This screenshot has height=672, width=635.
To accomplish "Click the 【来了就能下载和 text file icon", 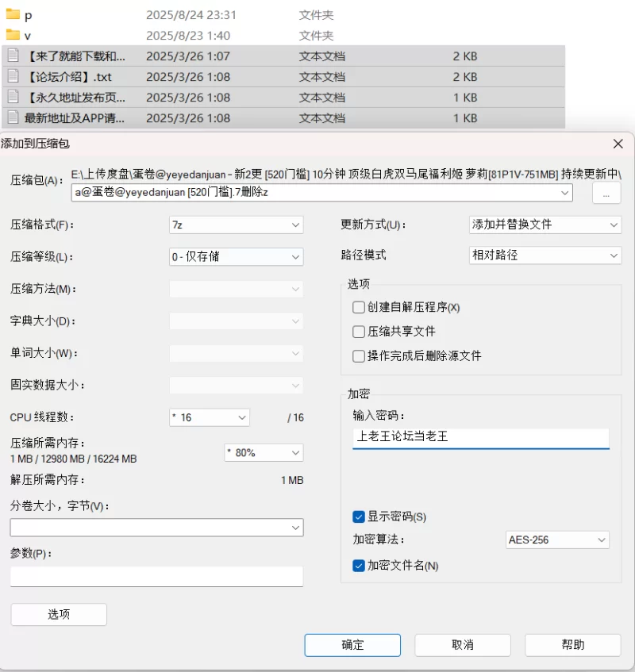I will click(x=13, y=56).
